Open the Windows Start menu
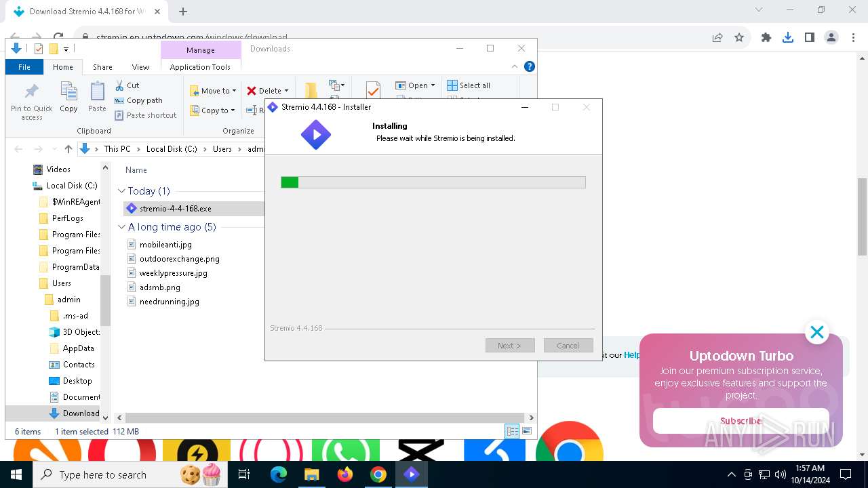This screenshot has height=488, width=868. tap(16, 474)
